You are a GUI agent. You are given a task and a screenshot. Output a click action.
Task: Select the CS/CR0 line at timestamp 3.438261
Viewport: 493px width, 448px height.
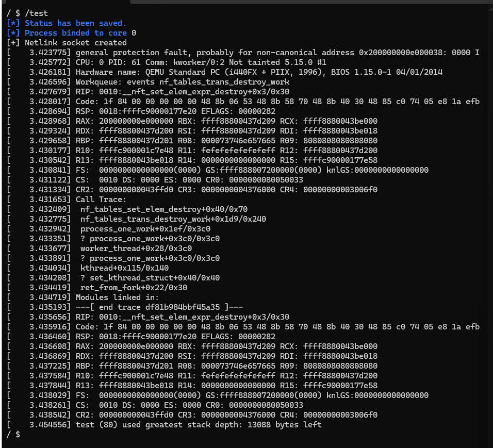point(155,405)
